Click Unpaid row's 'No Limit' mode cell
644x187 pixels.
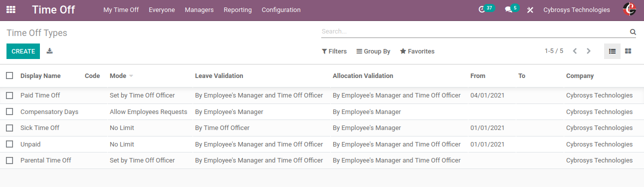[x=122, y=144]
